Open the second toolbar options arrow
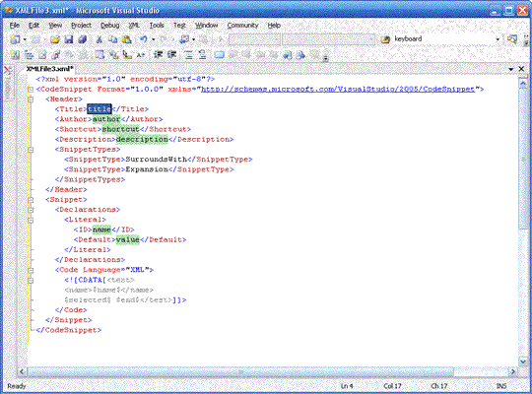The image size is (532, 394). (325, 58)
